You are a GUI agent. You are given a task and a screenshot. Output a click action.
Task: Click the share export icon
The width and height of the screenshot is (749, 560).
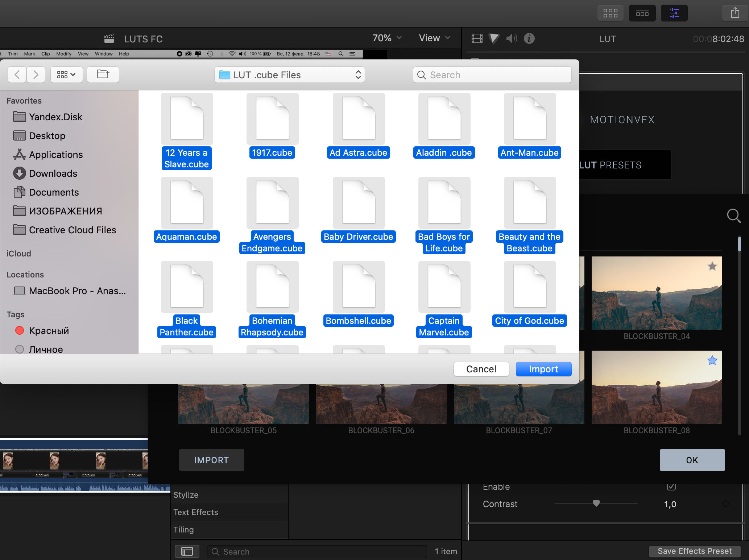click(x=735, y=13)
